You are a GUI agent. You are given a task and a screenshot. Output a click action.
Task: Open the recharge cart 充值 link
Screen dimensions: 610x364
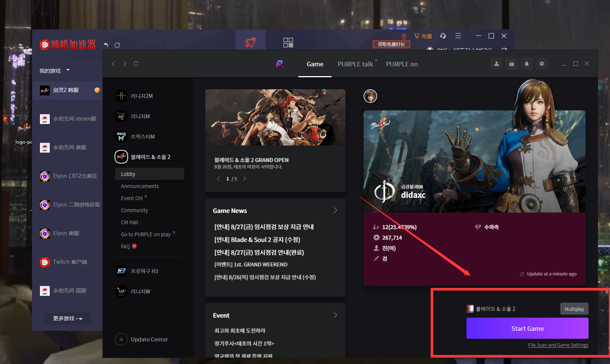click(423, 36)
